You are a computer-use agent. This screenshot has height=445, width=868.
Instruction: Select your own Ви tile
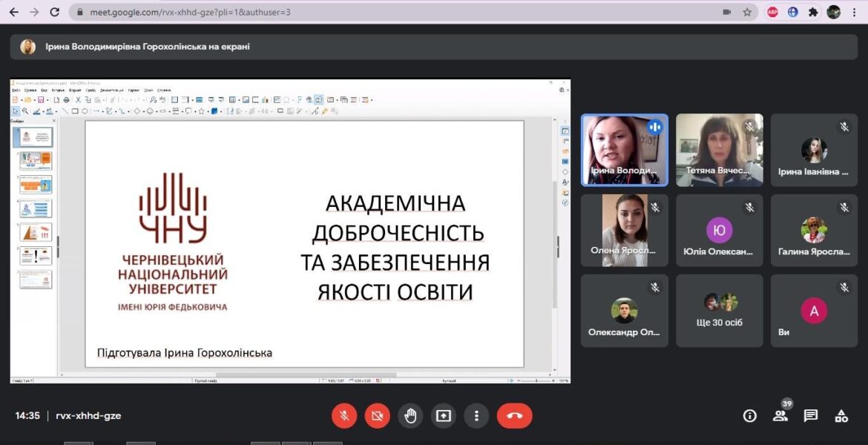tap(815, 311)
